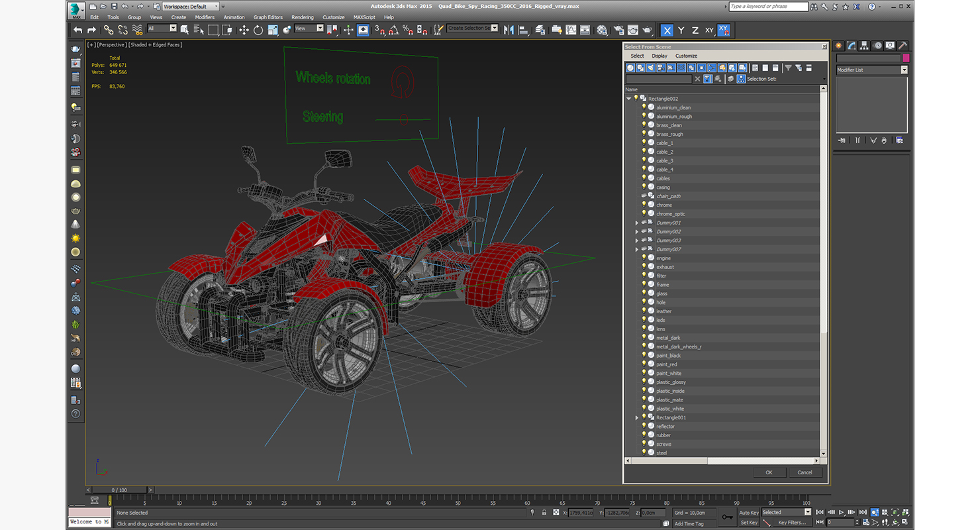The height and width of the screenshot is (530, 980).
Task: Open the Material Editor from toolbar
Action: [602, 30]
